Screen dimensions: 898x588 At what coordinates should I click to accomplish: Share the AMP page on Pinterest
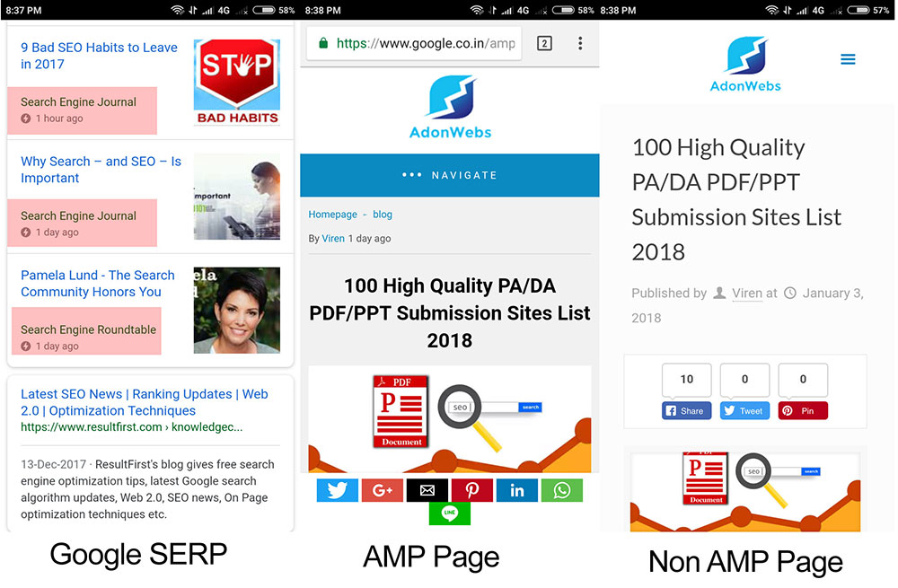(x=472, y=490)
